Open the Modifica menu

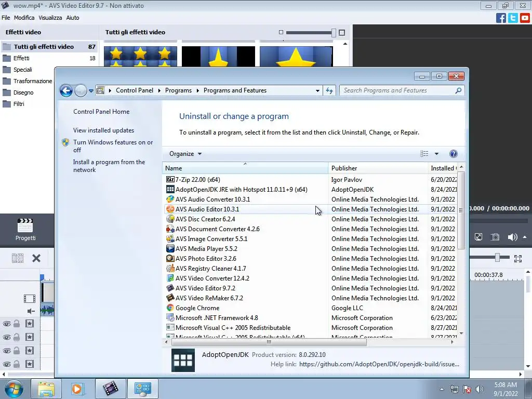[24, 18]
